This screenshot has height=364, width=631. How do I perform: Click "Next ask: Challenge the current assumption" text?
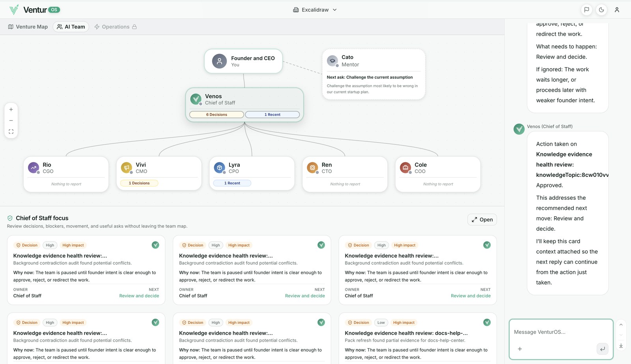pos(370,77)
